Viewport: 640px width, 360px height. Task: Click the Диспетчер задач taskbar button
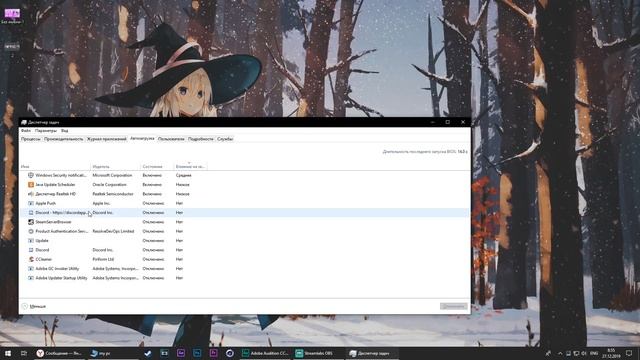click(x=372, y=353)
